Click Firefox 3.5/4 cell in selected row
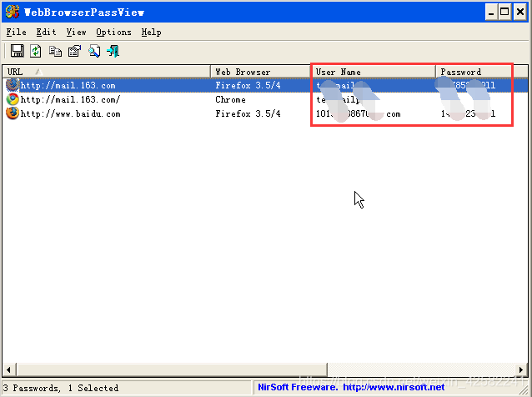 [x=248, y=85]
